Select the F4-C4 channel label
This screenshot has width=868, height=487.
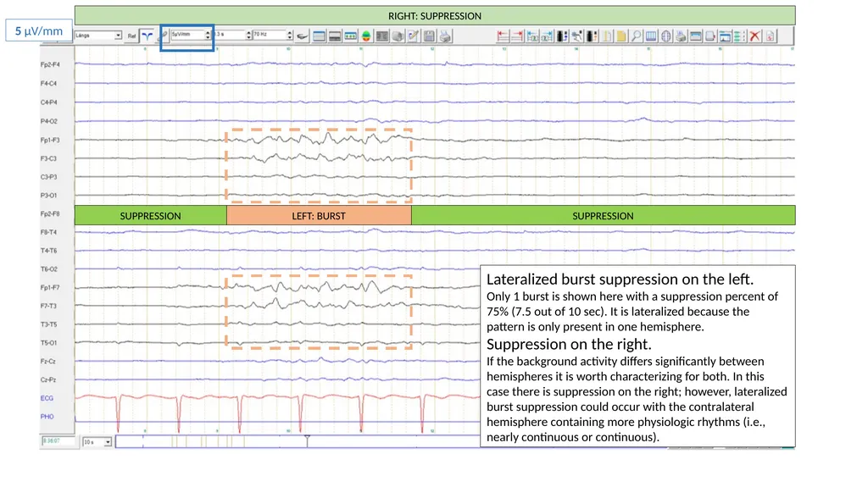click(48, 84)
